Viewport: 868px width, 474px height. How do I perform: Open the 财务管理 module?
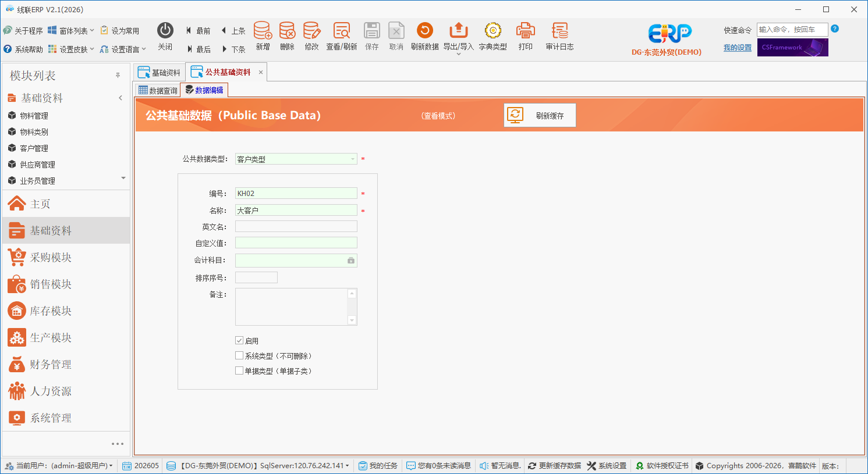66,364
